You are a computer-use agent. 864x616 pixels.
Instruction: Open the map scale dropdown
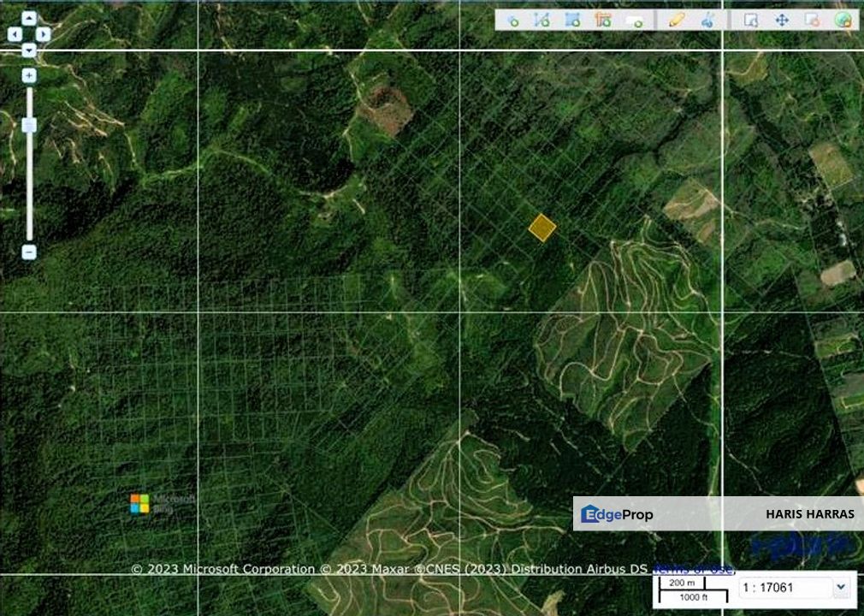coord(842,588)
